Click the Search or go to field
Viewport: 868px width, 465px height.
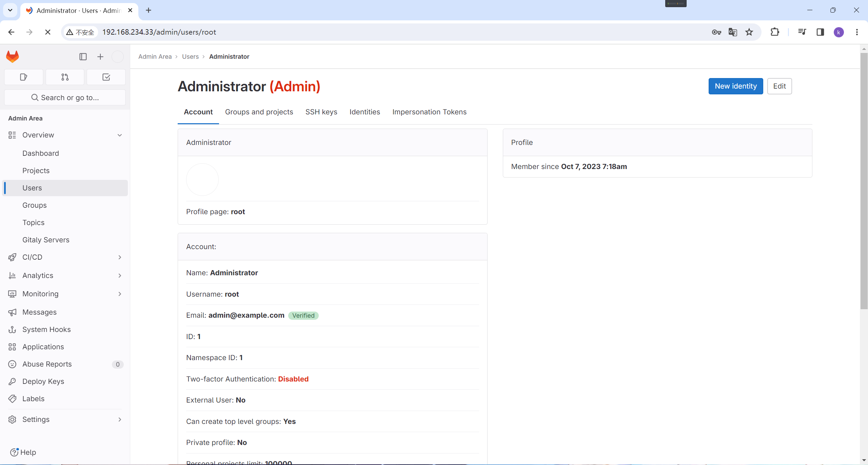[x=65, y=98]
